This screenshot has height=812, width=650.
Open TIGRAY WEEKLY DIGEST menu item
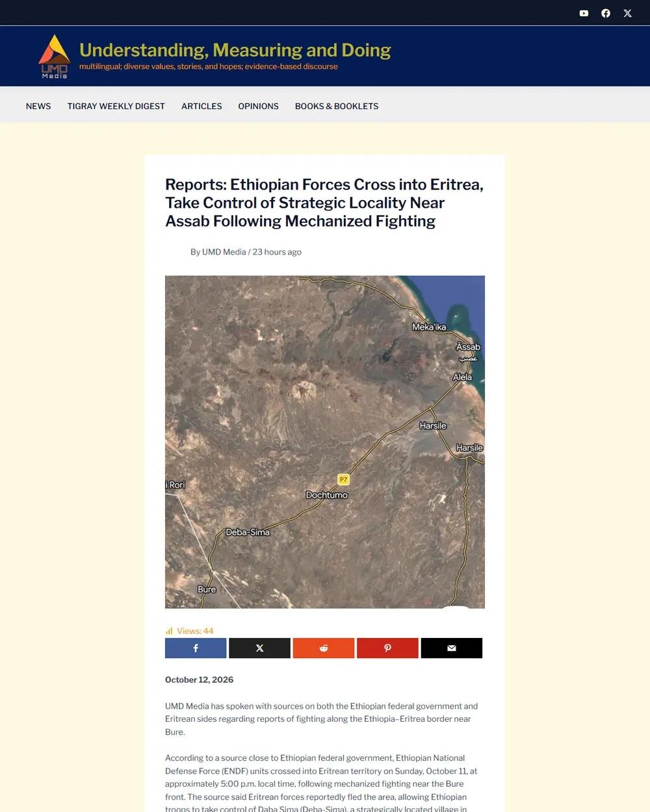click(116, 106)
